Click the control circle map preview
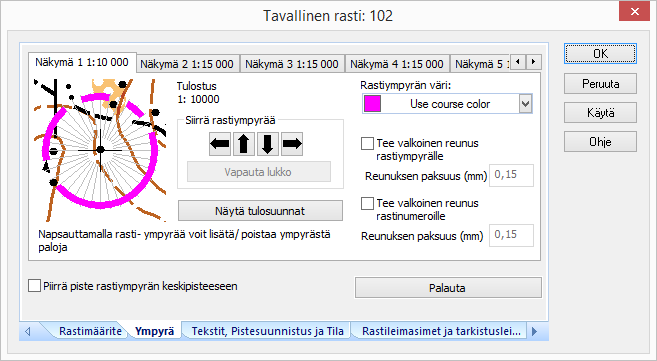Viewport: 657px width, 361px height. [x=100, y=150]
